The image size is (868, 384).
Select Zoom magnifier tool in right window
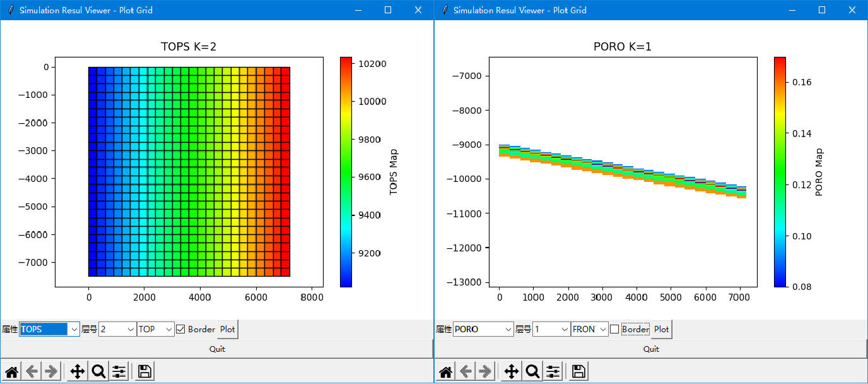click(x=532, y=372)
